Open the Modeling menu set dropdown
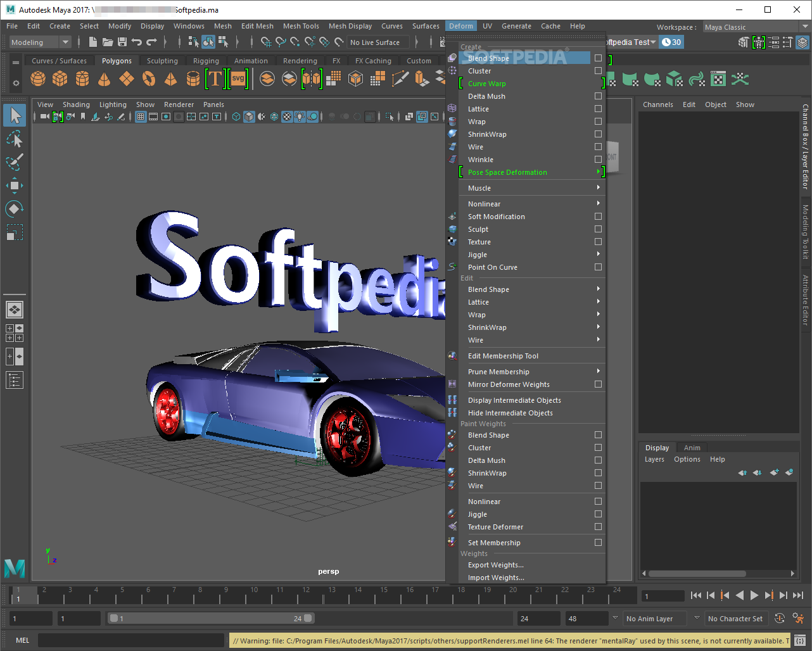812x651 pixels. (41, 42)
